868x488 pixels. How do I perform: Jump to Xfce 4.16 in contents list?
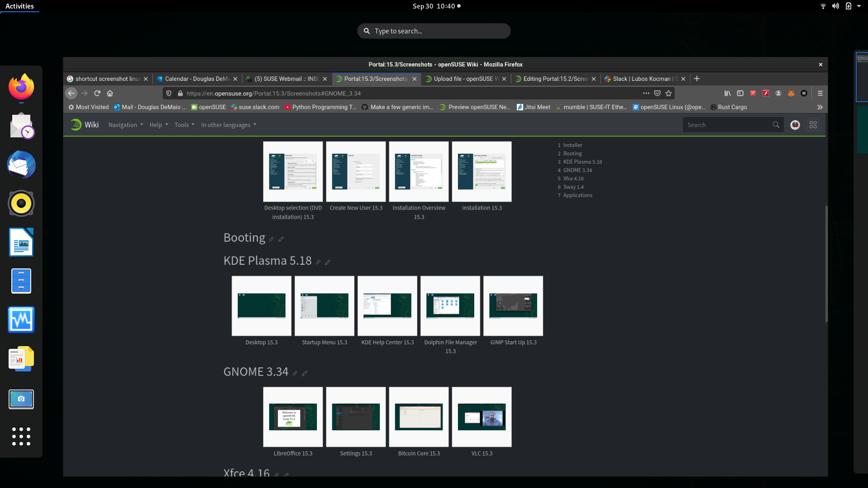click(573, 178)
